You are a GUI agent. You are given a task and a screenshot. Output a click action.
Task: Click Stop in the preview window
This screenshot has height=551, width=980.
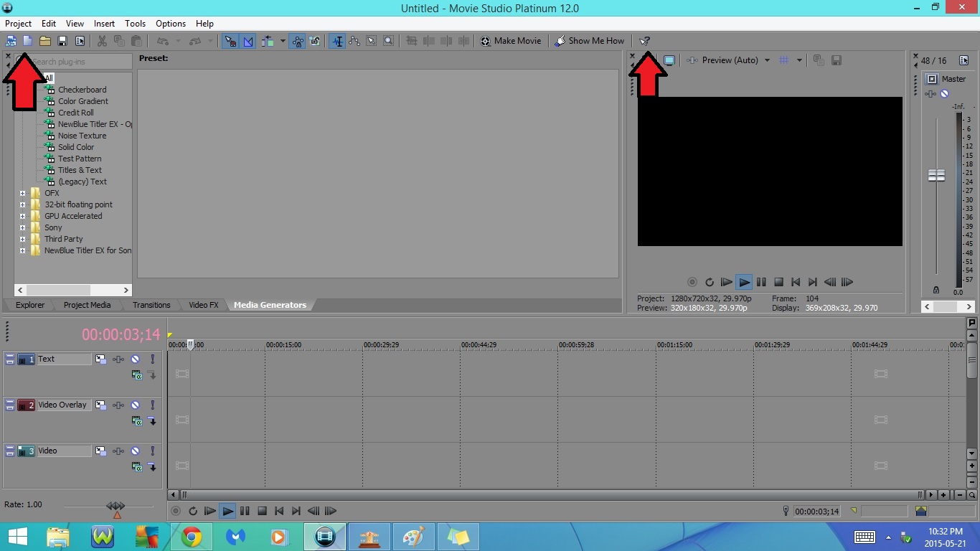[x=778, y=282]
